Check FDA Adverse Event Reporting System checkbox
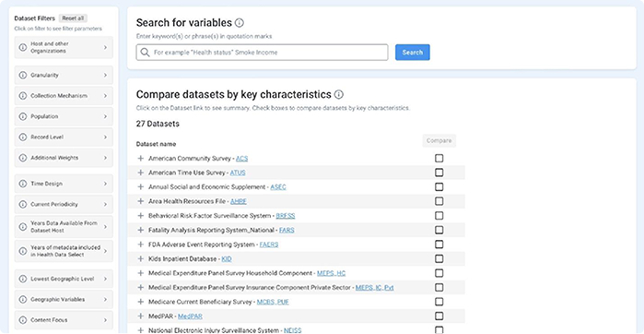The height and width of the screenshot is (334, 644). point(439,245)
